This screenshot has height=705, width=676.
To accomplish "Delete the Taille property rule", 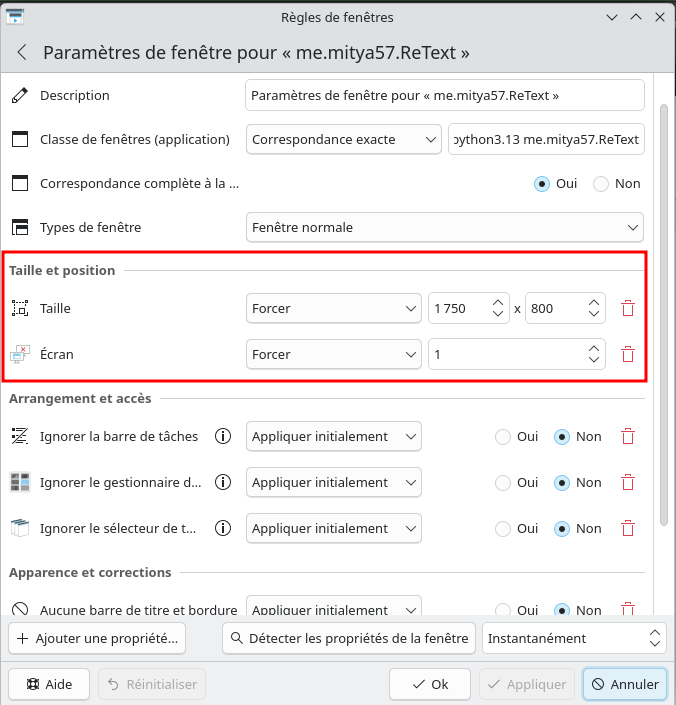I will point(628,309).
